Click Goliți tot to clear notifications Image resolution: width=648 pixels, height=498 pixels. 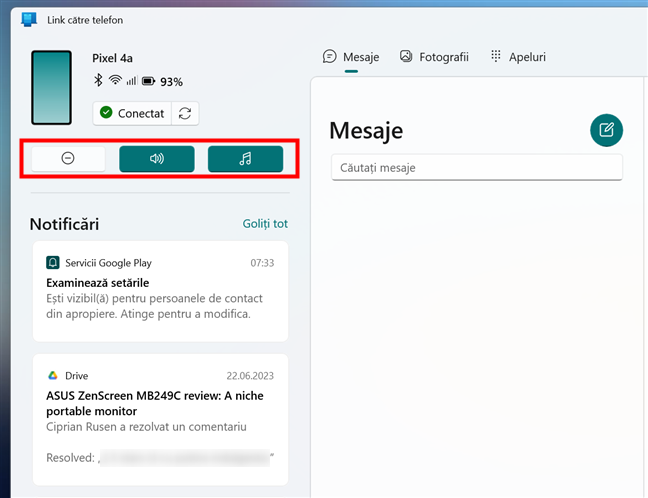click(x=265, y=224)
